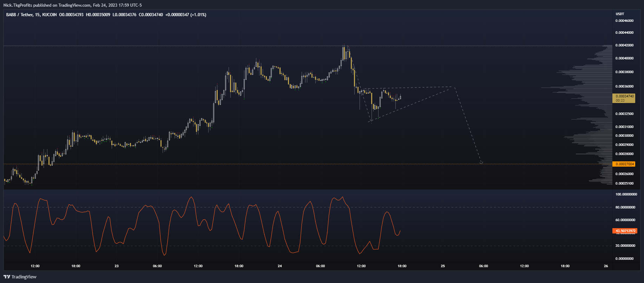Click the 0.00038000 price axis label
644x283 pixels.
pos(625,72)
